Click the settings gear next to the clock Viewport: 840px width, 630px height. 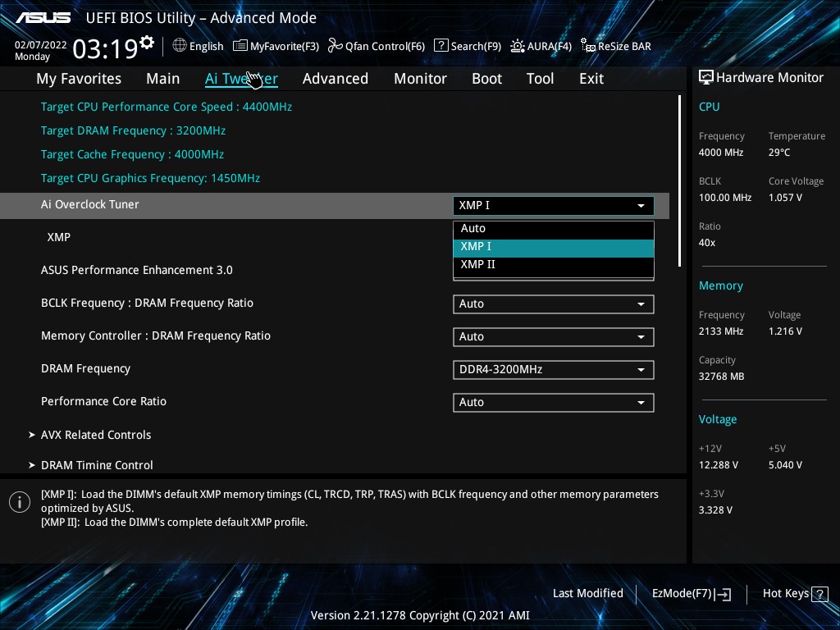147,43
